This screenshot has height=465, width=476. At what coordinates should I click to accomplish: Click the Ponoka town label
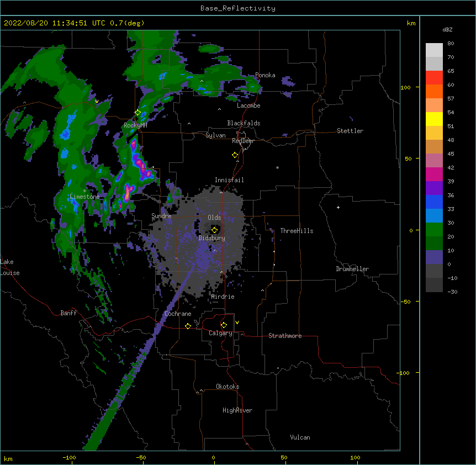pyautogui.click(x=265, y=75)
